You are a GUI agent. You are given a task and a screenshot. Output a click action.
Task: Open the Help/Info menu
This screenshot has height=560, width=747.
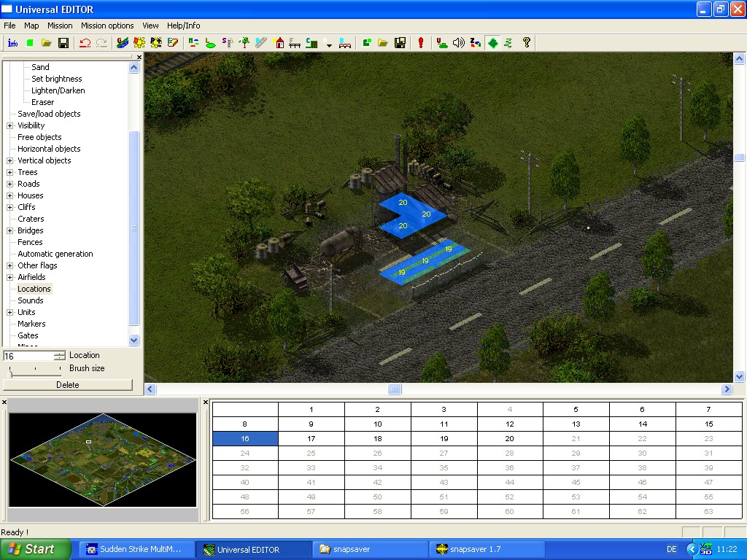pos(183,26)
